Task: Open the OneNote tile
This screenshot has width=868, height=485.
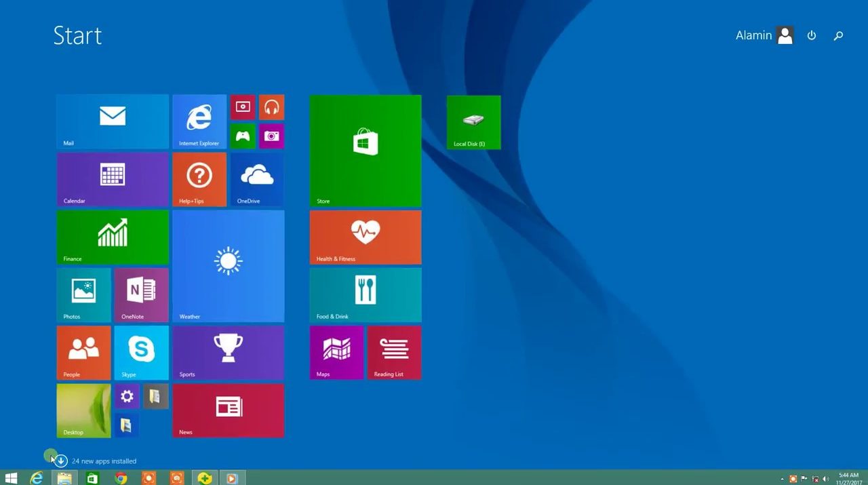Action: [x=141, y=295]
